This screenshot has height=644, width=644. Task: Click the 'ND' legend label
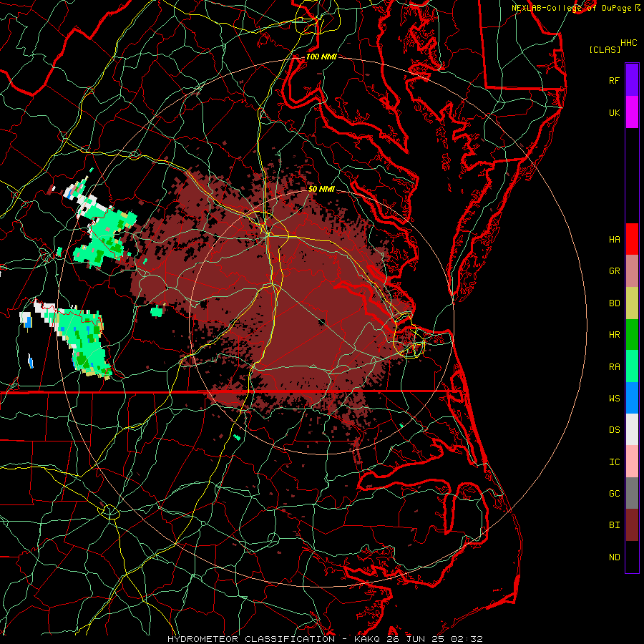click(x=614, y=557)
